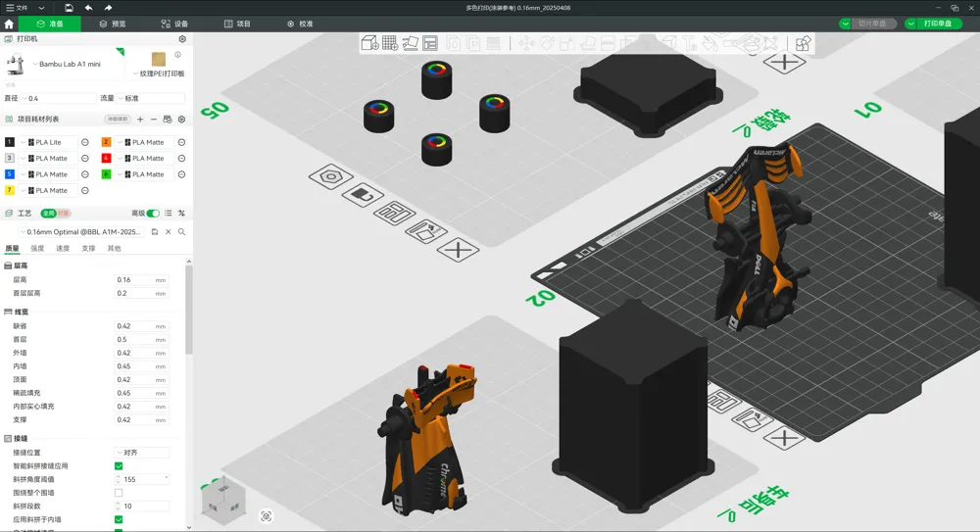Add a filament with plus icon
980x532 pixels.
(140, 120)
